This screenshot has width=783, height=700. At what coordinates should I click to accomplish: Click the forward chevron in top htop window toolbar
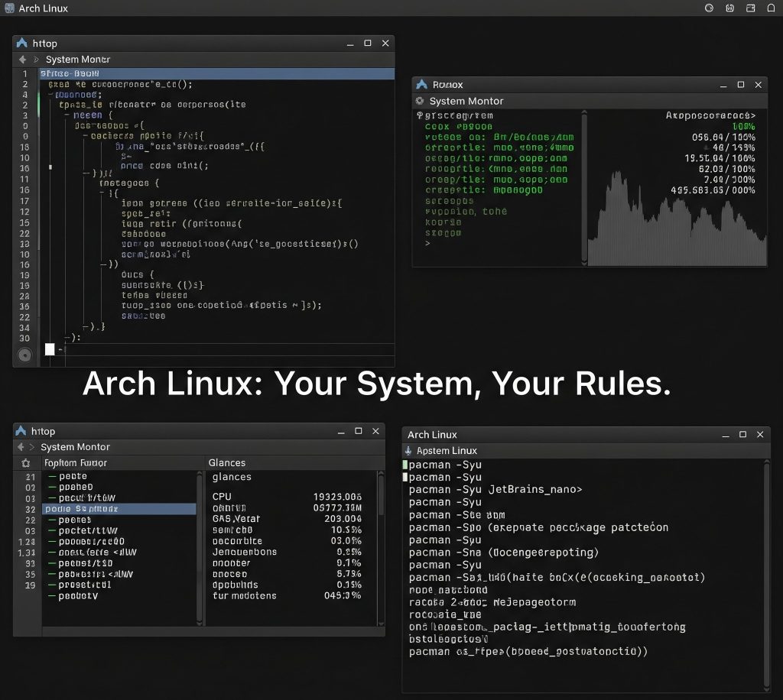36,60
